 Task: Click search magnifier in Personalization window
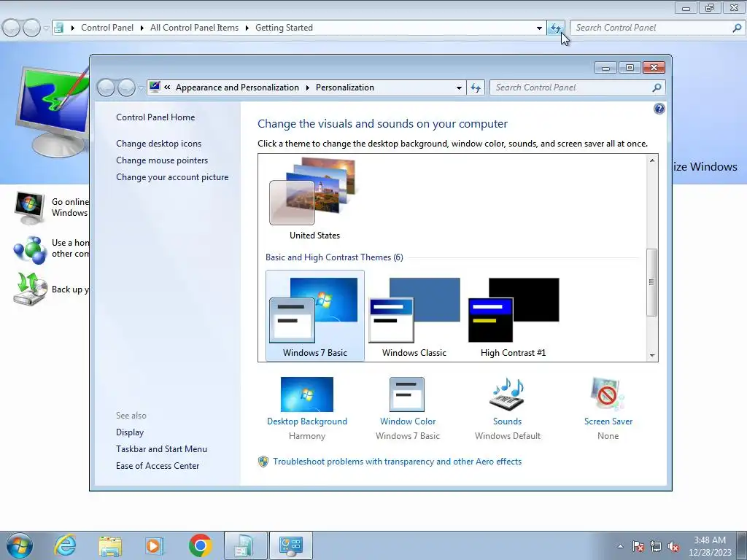click(x=657, y=87)
